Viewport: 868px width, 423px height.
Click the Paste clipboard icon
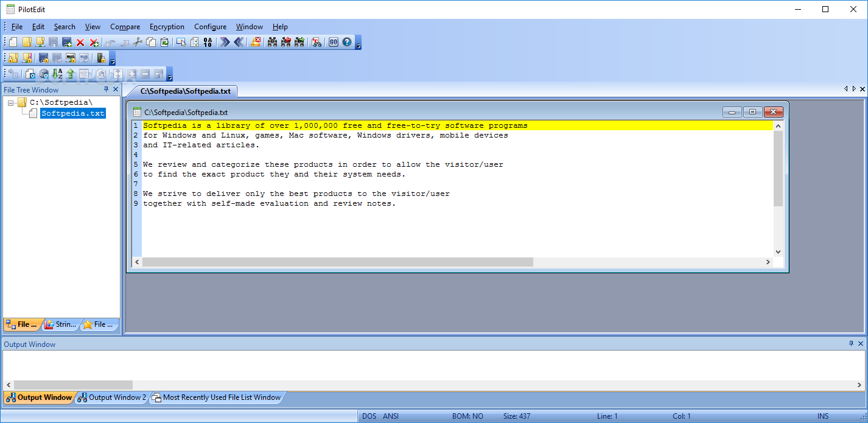164,42
